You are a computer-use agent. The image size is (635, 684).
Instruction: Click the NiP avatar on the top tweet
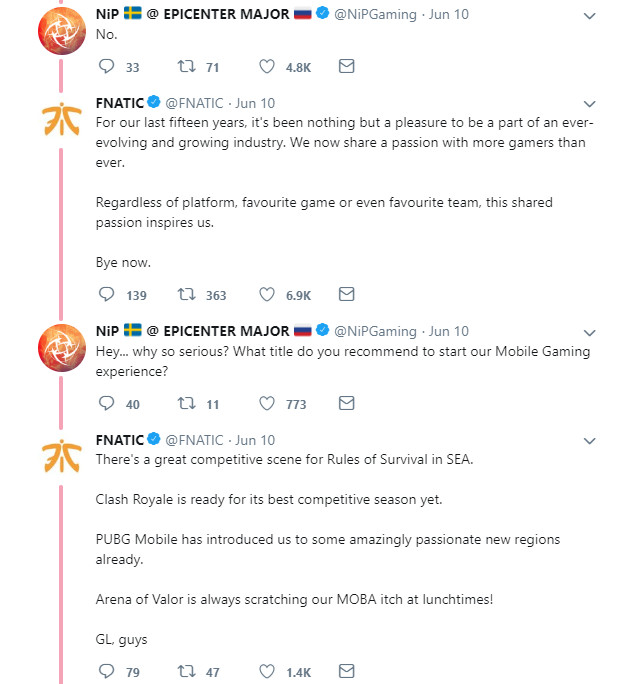[61, 31]
